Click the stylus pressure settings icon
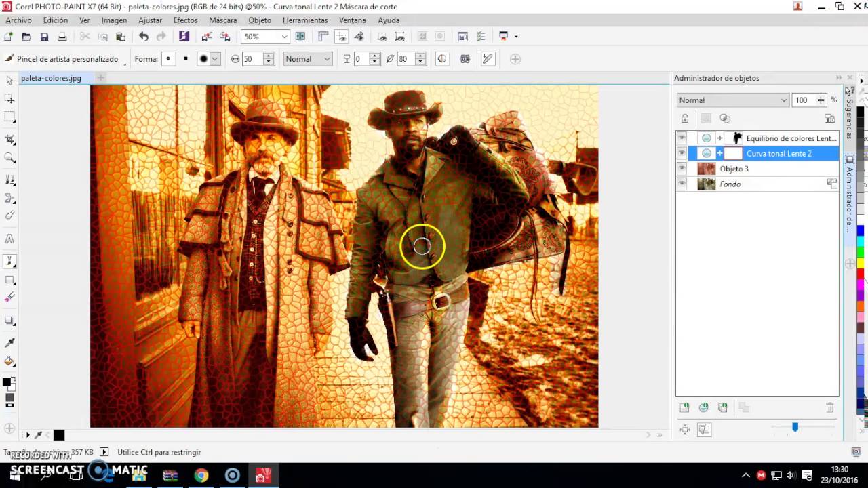The image size is (868, 488). 488,59
